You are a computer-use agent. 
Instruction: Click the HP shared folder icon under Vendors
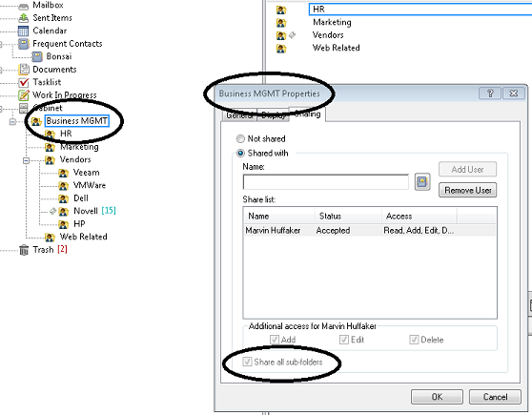point(64,224)
